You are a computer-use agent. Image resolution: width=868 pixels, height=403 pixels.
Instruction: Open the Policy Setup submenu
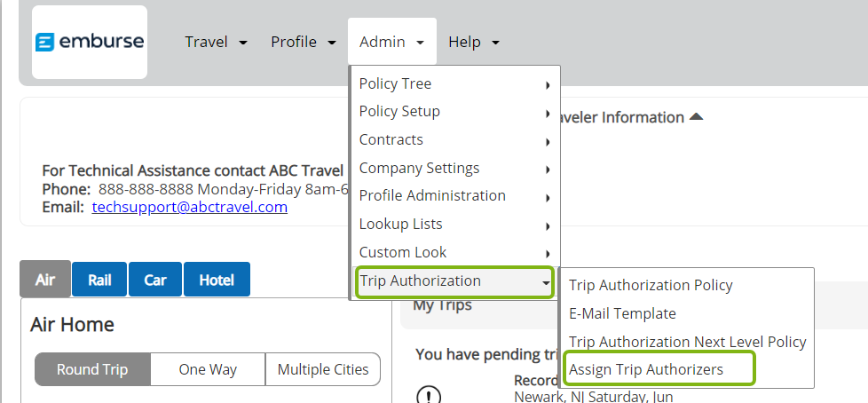[454, 112]
